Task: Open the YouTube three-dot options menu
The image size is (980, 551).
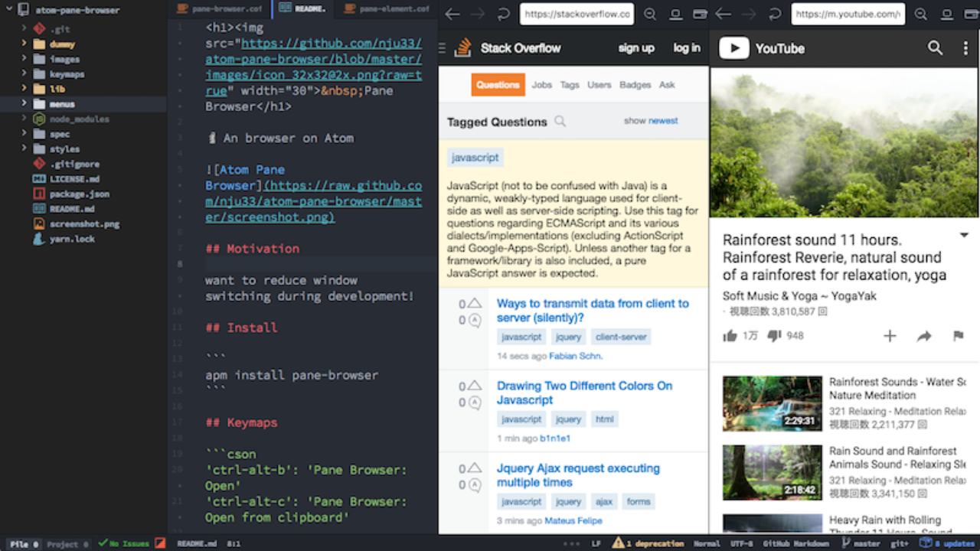Action: click(x=965, y=48)
